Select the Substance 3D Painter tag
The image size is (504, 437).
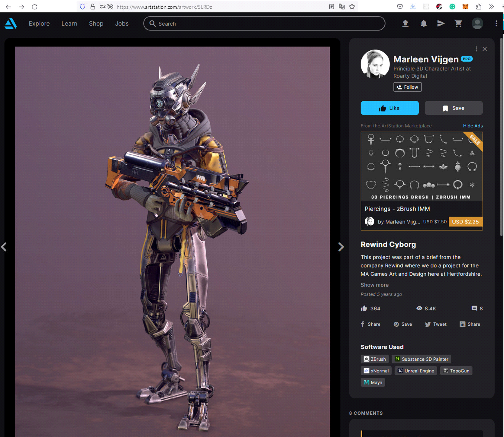click(421, 359)
